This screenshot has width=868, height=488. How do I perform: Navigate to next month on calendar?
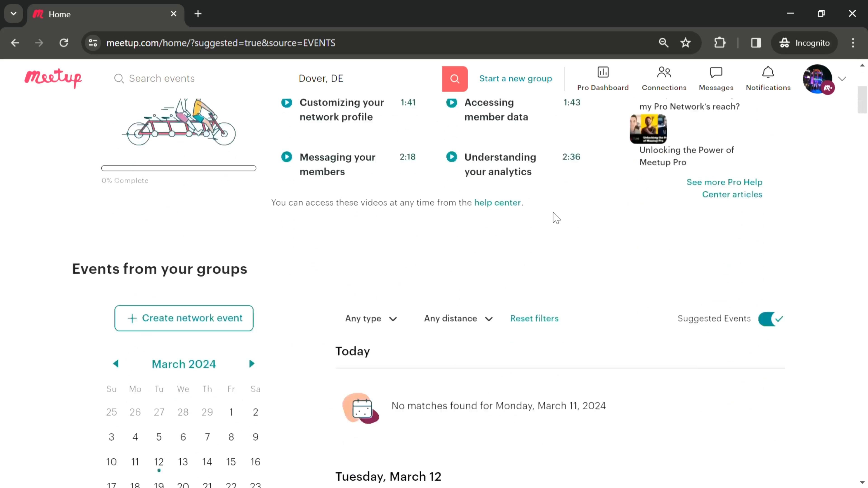point(252,364)
